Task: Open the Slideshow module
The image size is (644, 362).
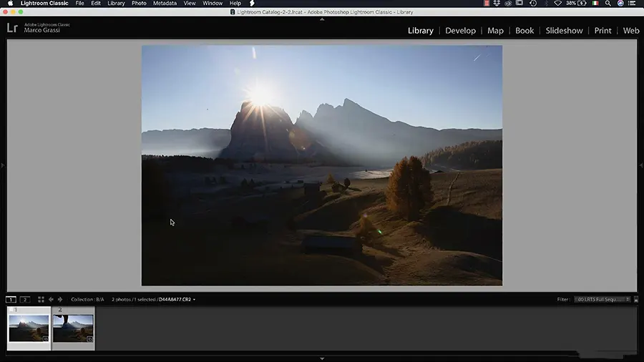Action: (x=564, y=31)
